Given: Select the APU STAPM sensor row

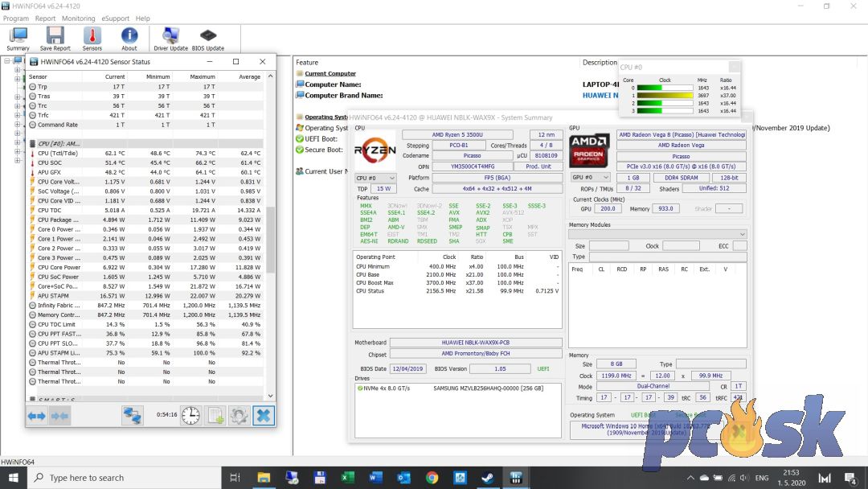Looking at the screenshot, I should (145, 296).
